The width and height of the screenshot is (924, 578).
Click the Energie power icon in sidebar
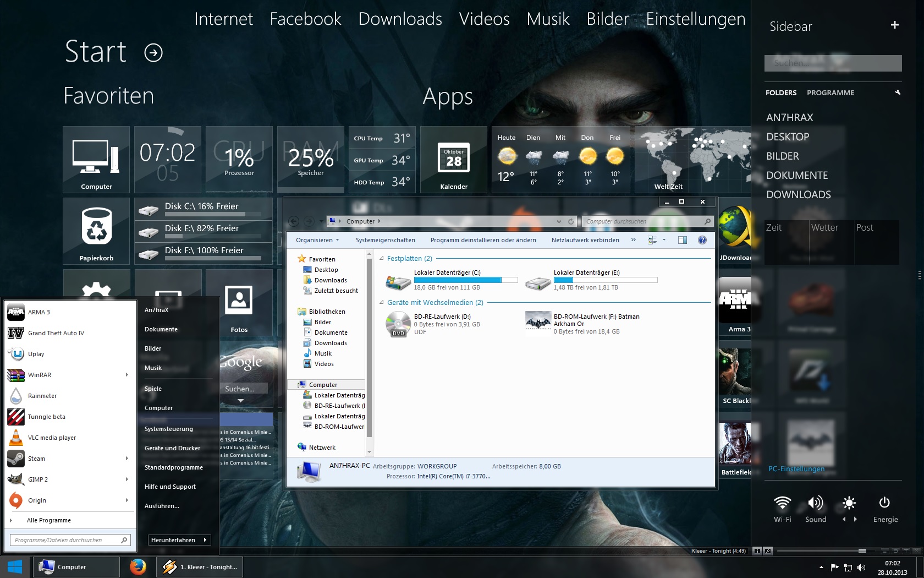tap(884, 503)
